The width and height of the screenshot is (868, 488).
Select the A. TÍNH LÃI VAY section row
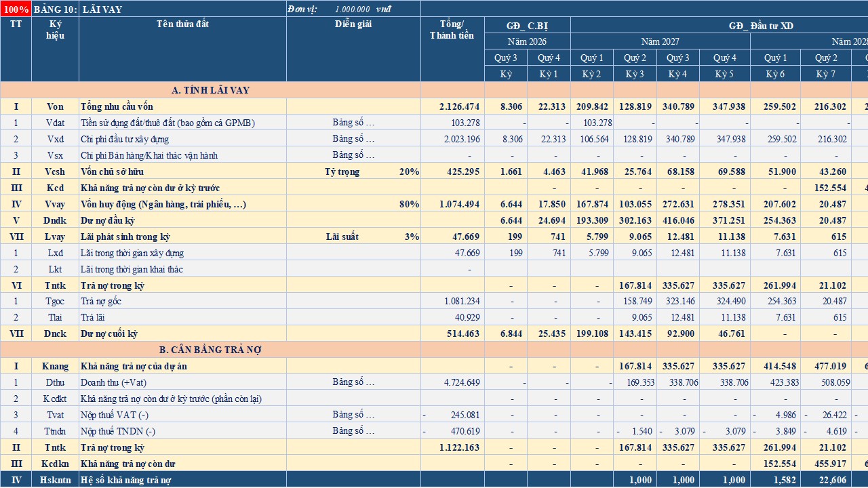211,90
